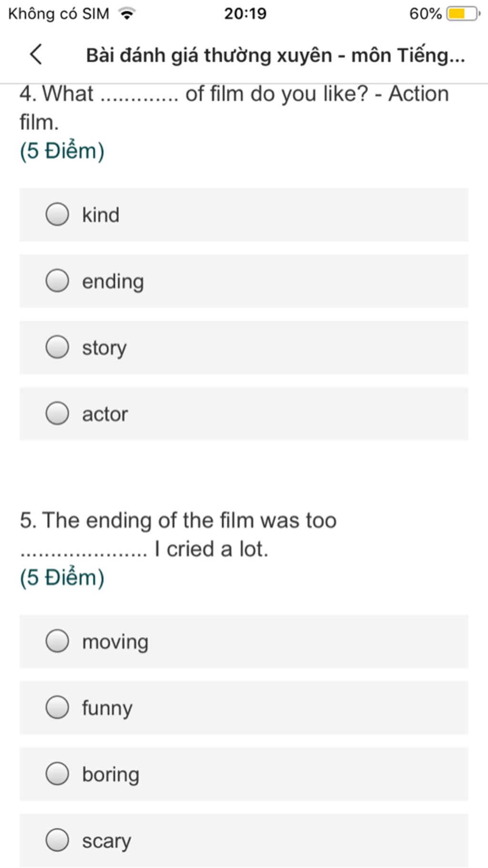Tap the Wi-Fi status icon
The height and width of the screenshot is (868, 488).
(x=127, y=13)
